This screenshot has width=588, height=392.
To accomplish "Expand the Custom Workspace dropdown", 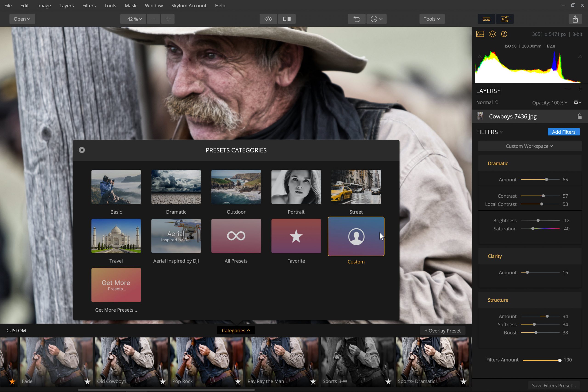I will coord(529,146).
